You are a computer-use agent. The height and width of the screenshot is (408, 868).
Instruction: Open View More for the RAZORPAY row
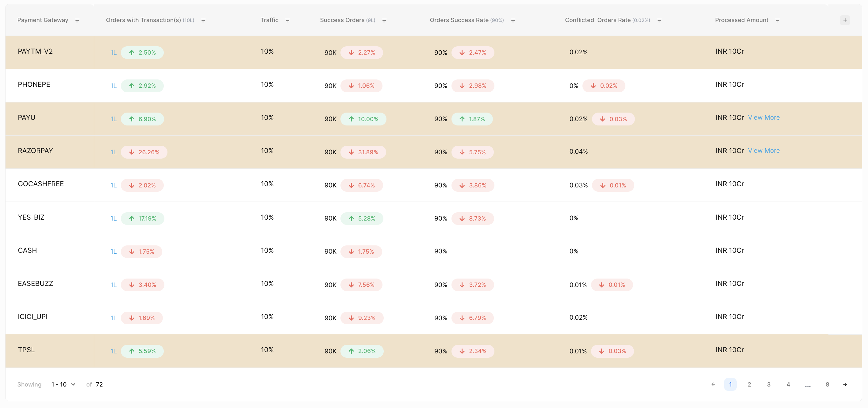click(763, 151)
